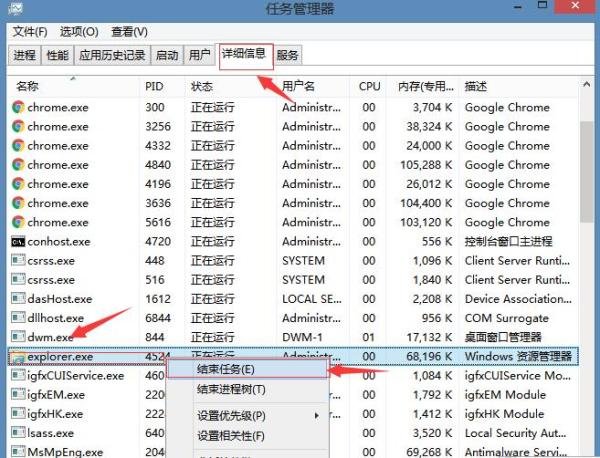The image size is (600, 458).
Task: Open the 选项(O) menu
Action: pyautogui.click(x=79, y=32)
